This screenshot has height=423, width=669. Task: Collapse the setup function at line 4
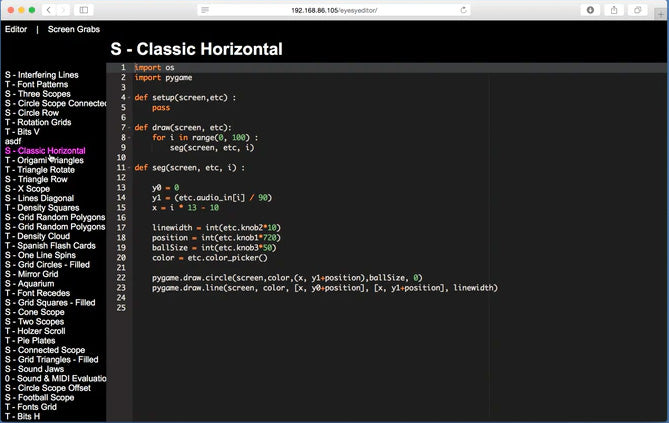point(130,97)
